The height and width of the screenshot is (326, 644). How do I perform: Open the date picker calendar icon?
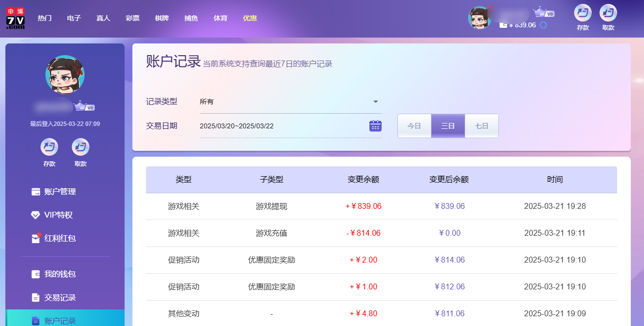[x=374, y=125]
